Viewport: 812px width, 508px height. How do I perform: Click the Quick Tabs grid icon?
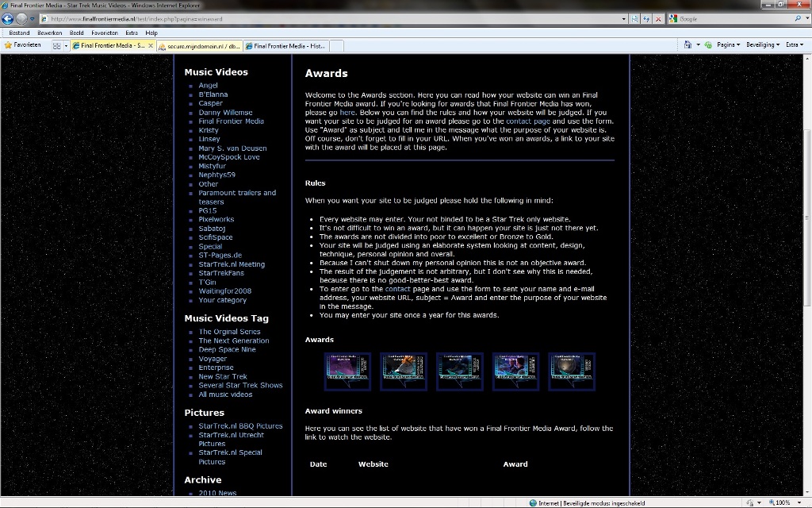[x=57, y=45]
